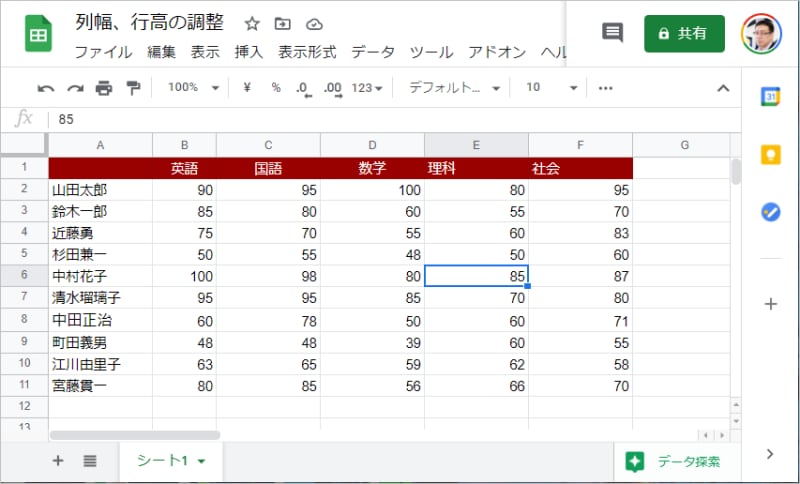Select the cell 江川由里子

pyautogui.click(x=101, y=364)
